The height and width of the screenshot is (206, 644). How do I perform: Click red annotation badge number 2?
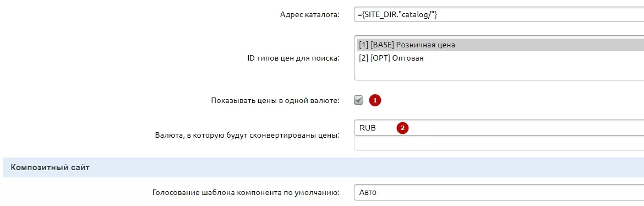[x=402, y=128]
